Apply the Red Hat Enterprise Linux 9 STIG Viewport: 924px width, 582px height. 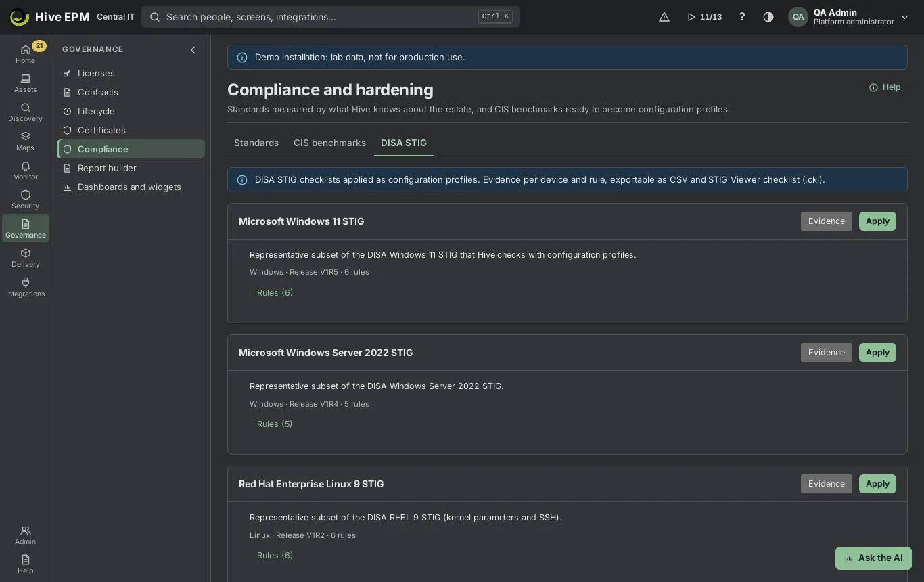pyautogui.click(x=877, y=484)
